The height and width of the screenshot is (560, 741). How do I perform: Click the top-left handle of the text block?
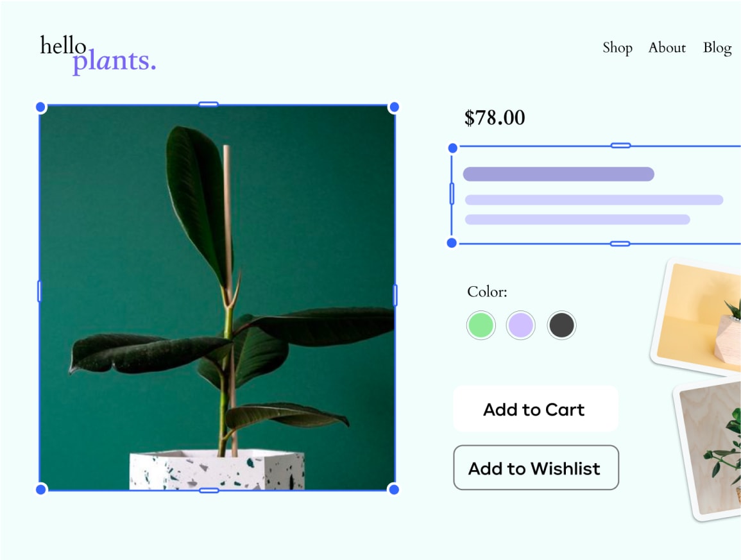(x=452, y=148)
